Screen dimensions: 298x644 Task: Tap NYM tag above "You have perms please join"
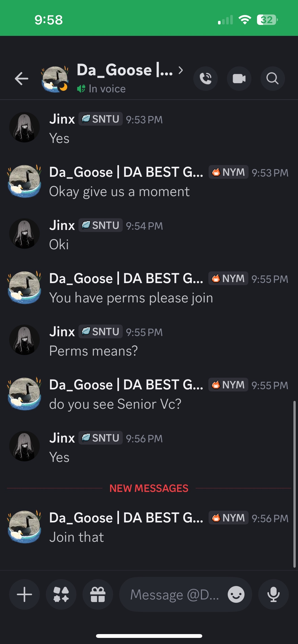pos(228,279)
